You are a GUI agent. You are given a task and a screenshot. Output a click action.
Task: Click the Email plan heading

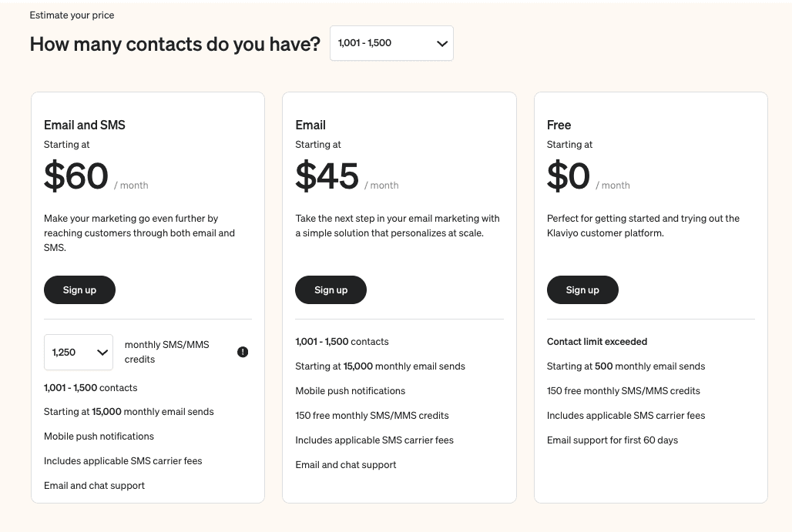pyautogui.click(x=310, y=125)
